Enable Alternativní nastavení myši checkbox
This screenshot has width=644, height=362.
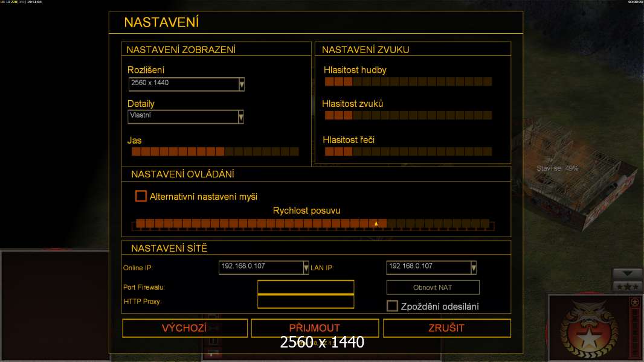141,196
